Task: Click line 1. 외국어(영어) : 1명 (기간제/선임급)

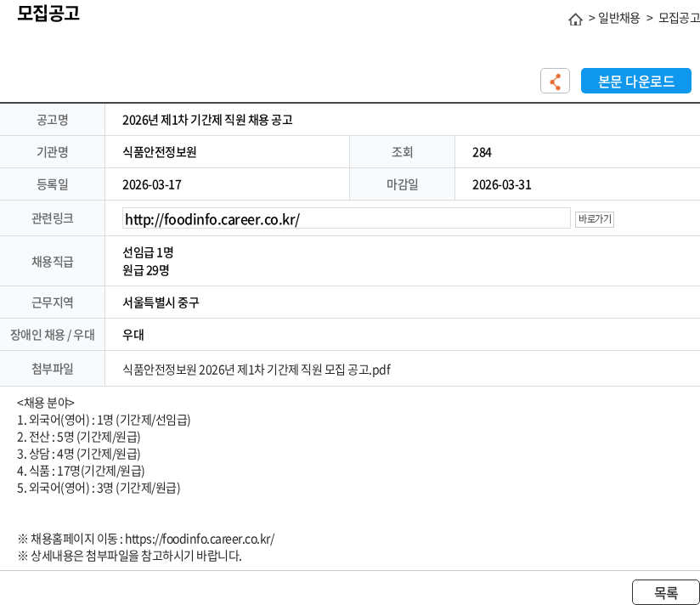Action: (x=104, y=420)
